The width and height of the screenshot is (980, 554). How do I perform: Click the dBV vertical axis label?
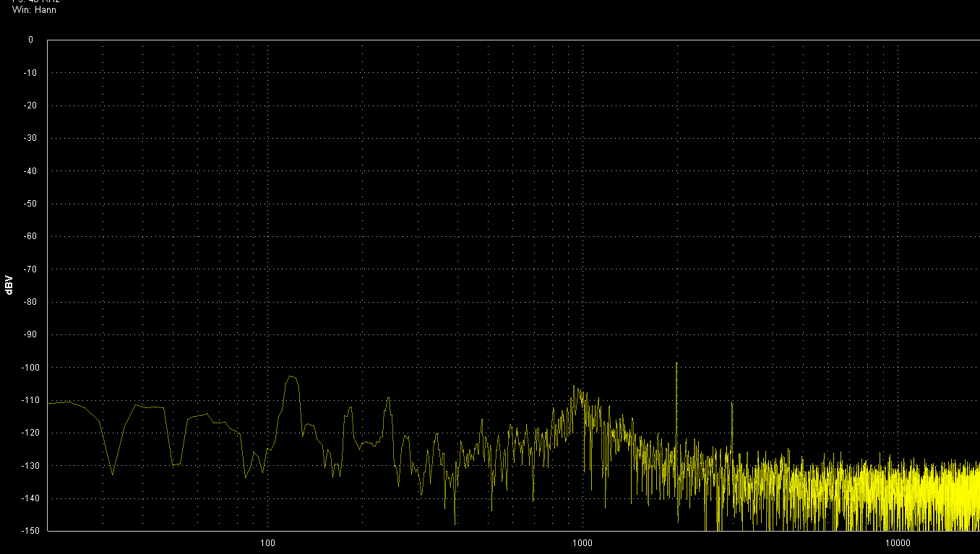(9, 285)
